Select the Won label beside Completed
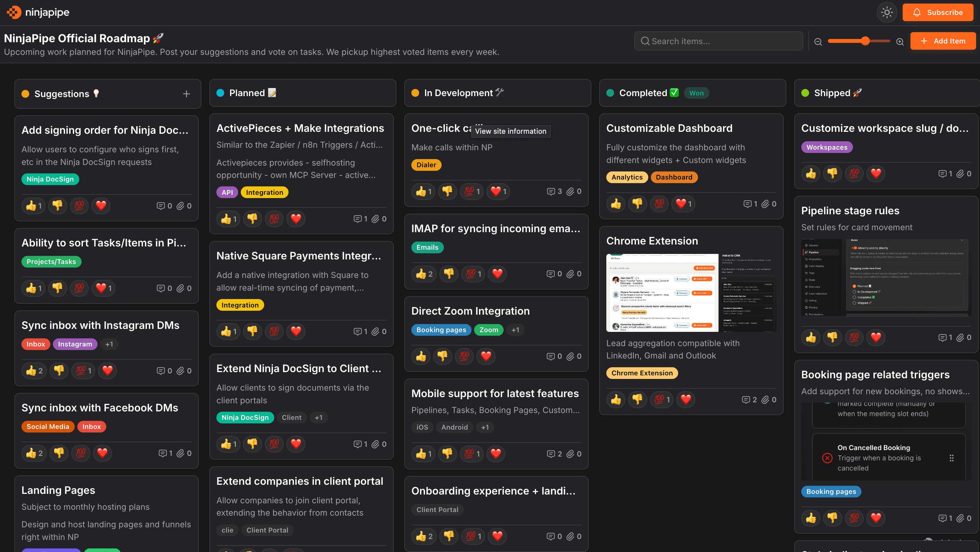 [696, 93]
